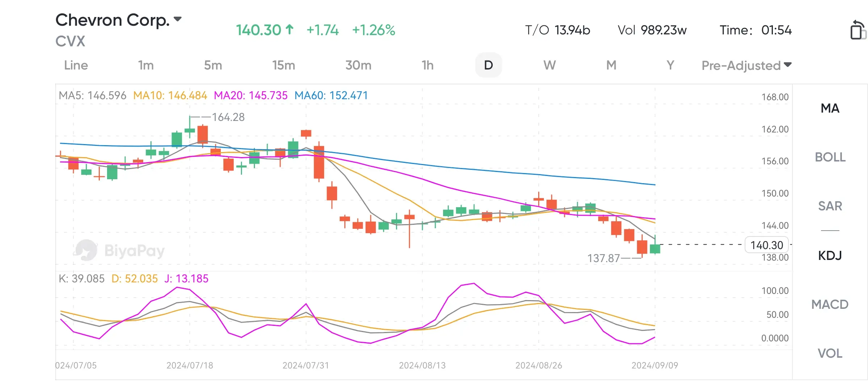Select the W weekly timeframe
The width and height of the screenshot is (868, 391).
point(549,65)
